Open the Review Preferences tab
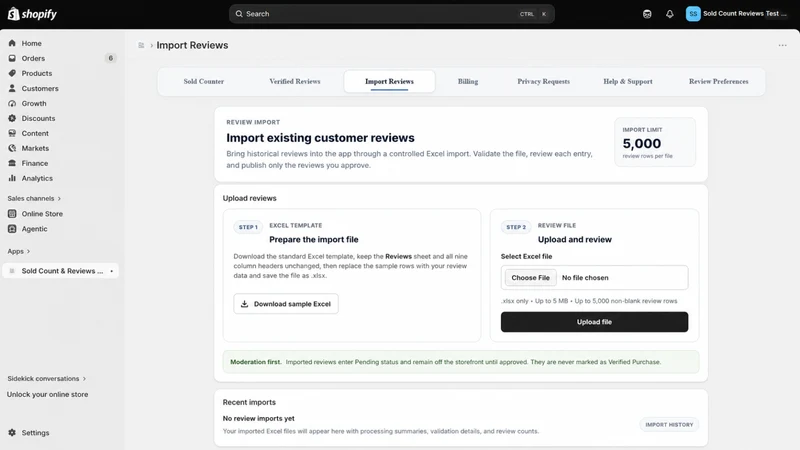This screenshot has width=800, height=450. coord(718,81)
